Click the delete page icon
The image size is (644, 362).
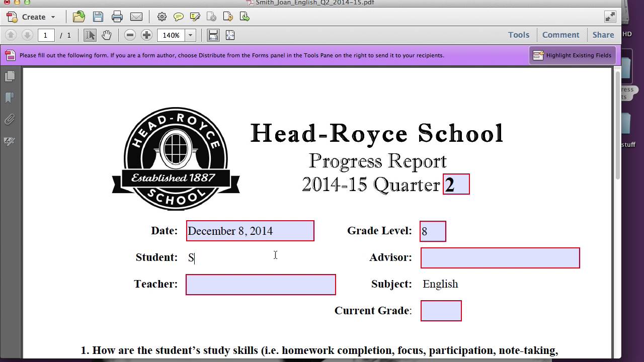coord(212,17)
